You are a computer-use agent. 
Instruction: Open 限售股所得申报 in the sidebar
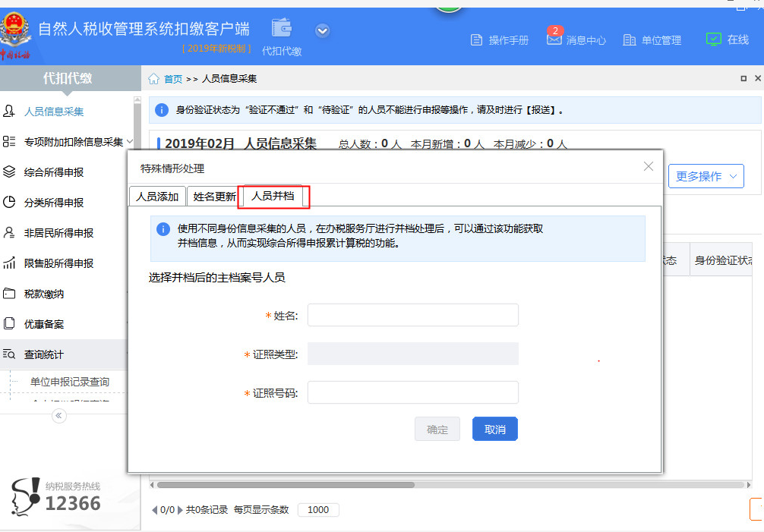(x=58, y=263)
